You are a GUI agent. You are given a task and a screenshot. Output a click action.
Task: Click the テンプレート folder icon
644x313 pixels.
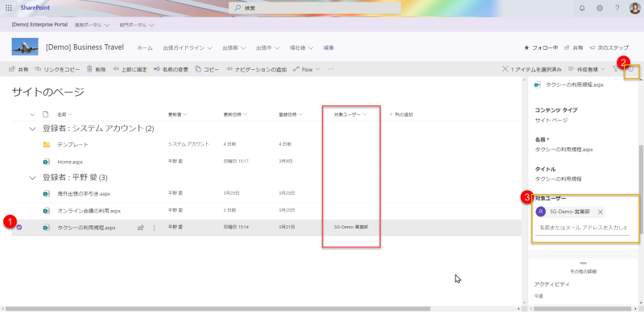pos(47,145)
